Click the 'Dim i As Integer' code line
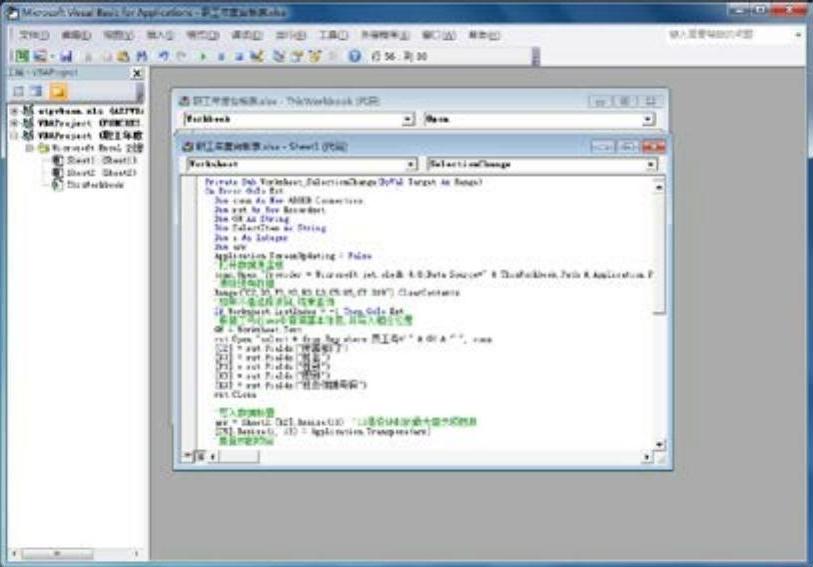813x567 pixels. point(250,237)
